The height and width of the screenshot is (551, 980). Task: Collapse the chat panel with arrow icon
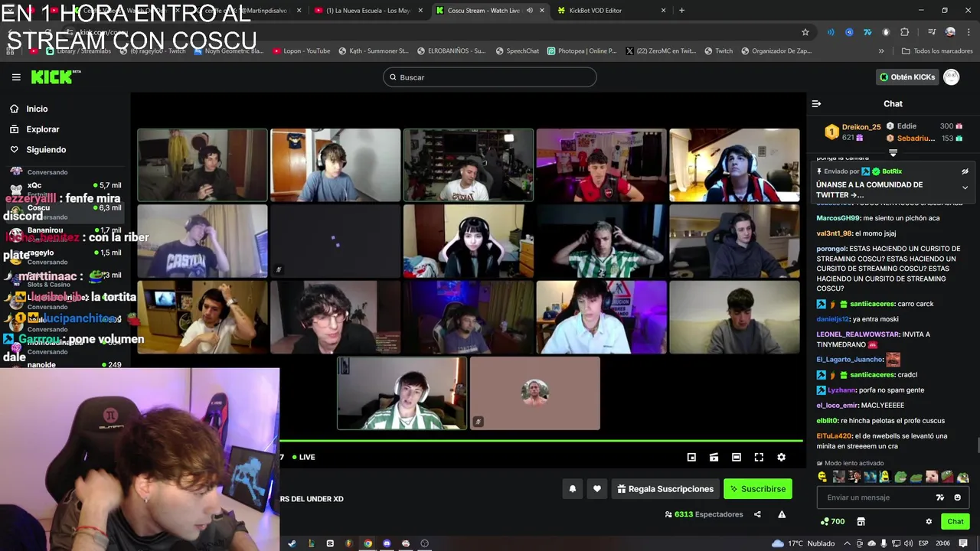click(816, 104)
